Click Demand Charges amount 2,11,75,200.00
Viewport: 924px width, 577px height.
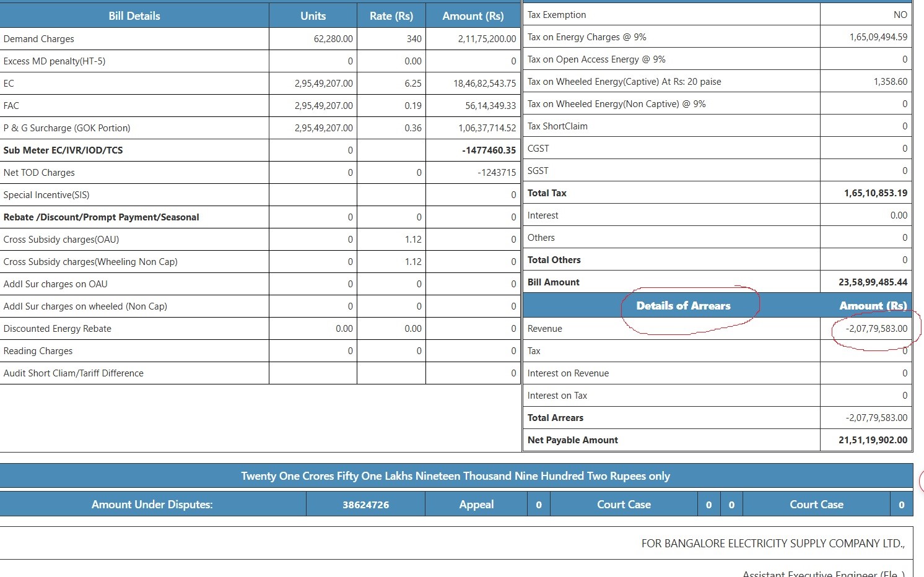pos(487,39)
